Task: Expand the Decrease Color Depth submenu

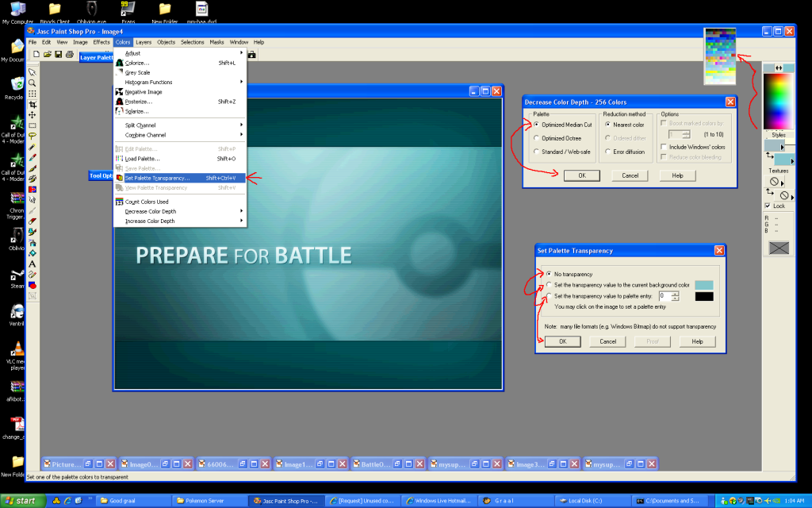Action: (x=180, y=211)
